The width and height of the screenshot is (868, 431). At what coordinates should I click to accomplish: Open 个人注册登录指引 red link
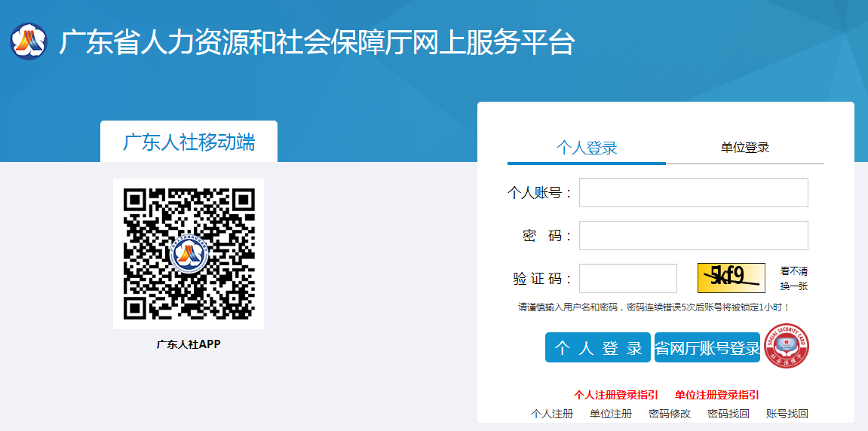pos(615,395)
